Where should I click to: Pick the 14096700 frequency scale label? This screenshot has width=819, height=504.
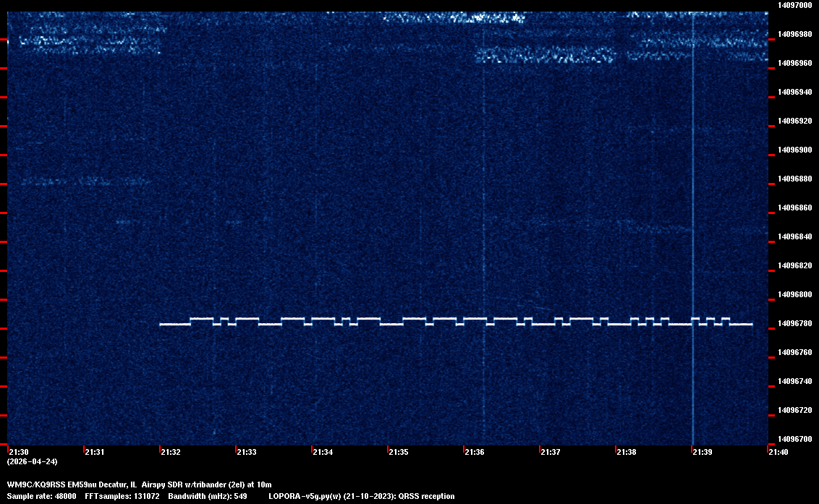click(x=794, y=439)
